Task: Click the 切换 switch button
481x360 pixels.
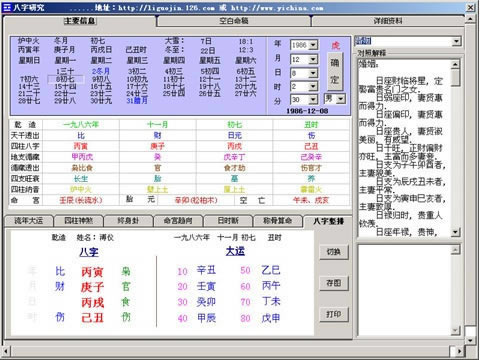Action: [x=334, y=252]
